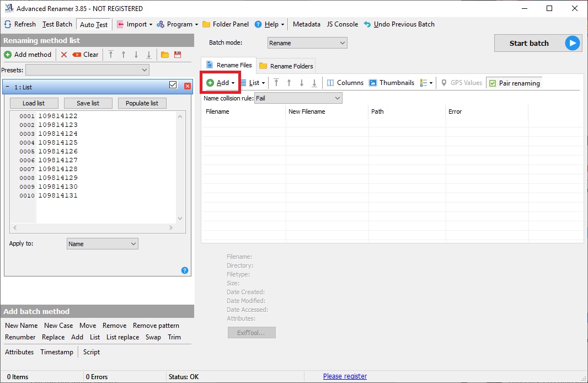Add a New Name batch method
588x383 pixels.
pos(22,326)
